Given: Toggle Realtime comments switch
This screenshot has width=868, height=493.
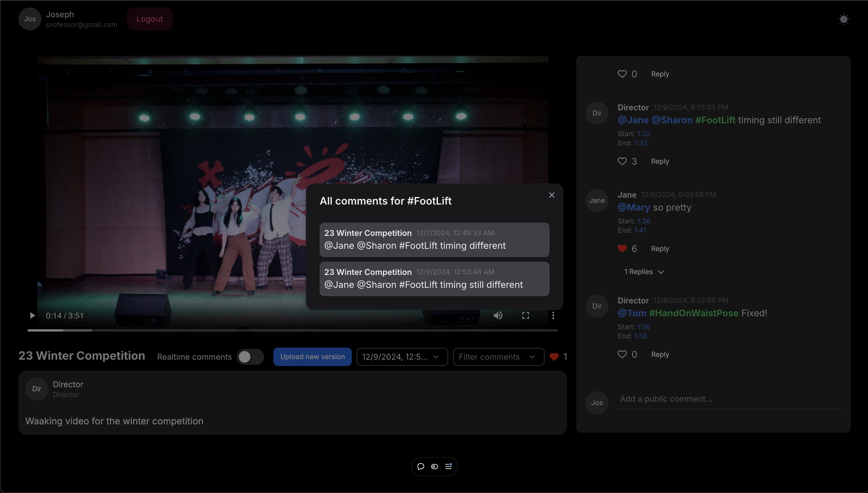Looking at the screenshot, I should [250, 357].
